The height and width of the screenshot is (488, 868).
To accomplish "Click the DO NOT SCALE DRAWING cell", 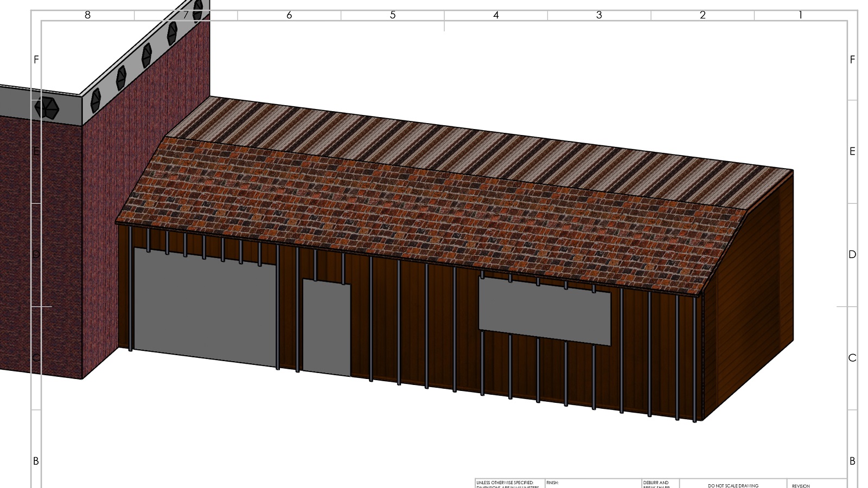I will click(x=733, y=485).
